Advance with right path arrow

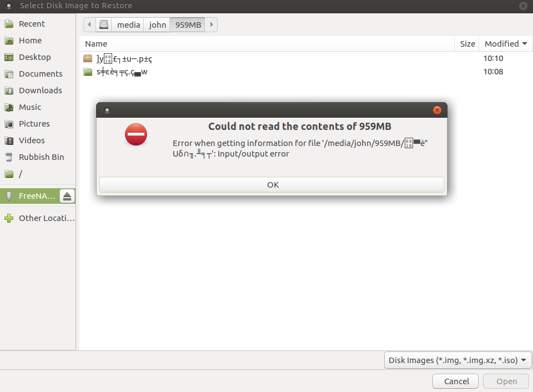tap(211, 24)
